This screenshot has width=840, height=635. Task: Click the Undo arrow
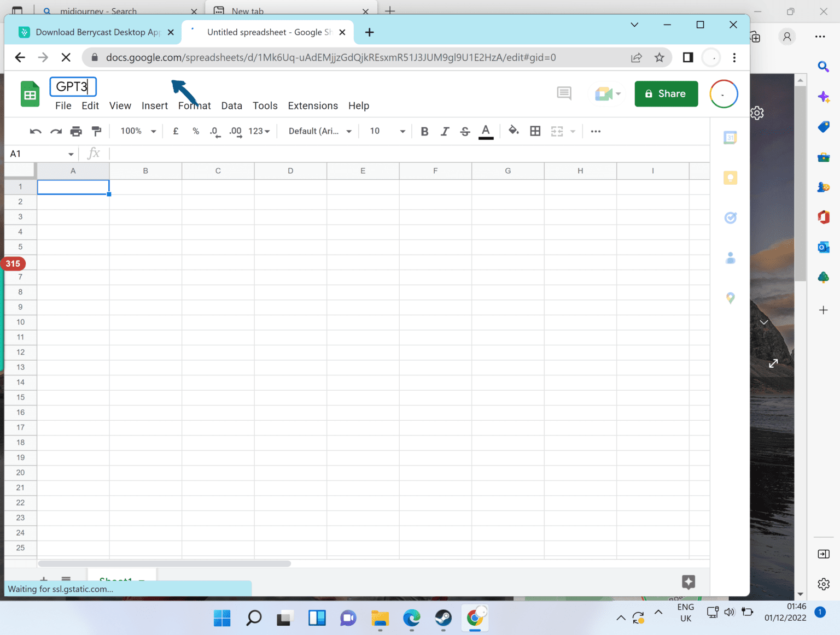pyautogui.click(x=35, y=131)
